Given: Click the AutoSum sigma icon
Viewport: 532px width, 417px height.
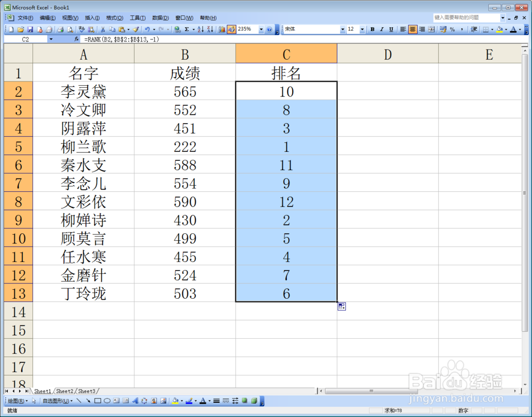Looking at the screenshot, I should click(187, 29).
